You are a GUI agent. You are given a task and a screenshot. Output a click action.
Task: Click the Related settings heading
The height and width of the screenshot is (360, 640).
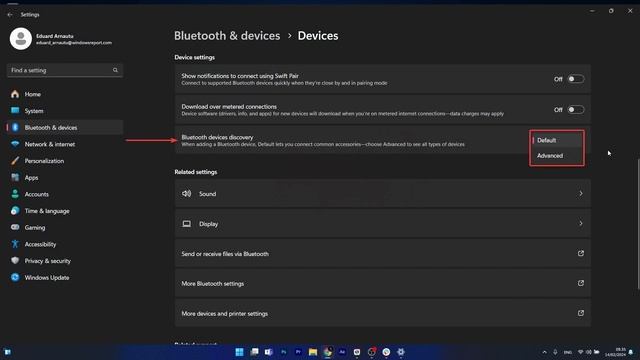(x=196, y=172)
